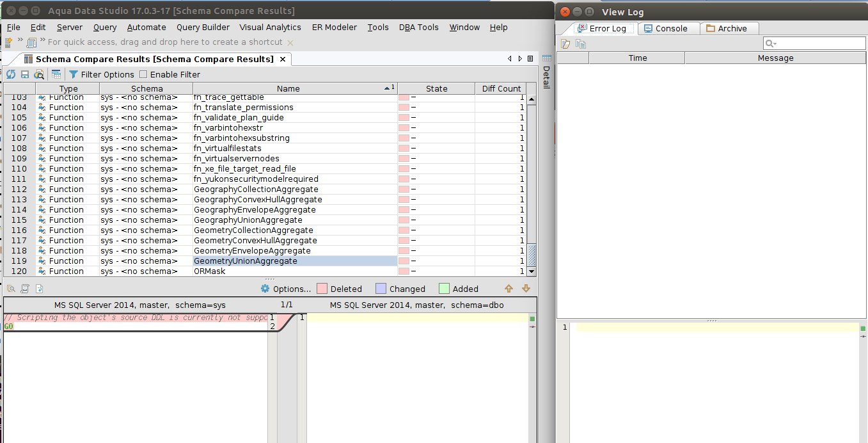The width and height of the screenshot is (868, 443).
Task: Open the Server menu
Action: click(x=69, y=28)
